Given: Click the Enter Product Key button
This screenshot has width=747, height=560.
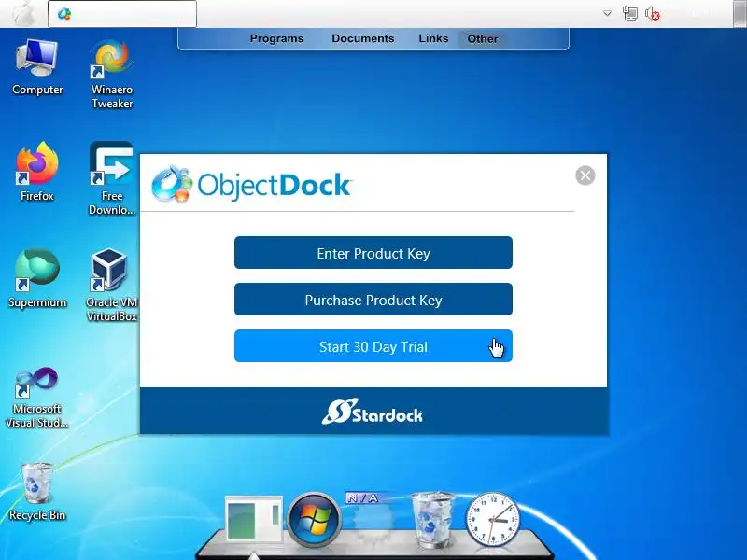Looking at the screenshot, I should click(x=373, y=253).
